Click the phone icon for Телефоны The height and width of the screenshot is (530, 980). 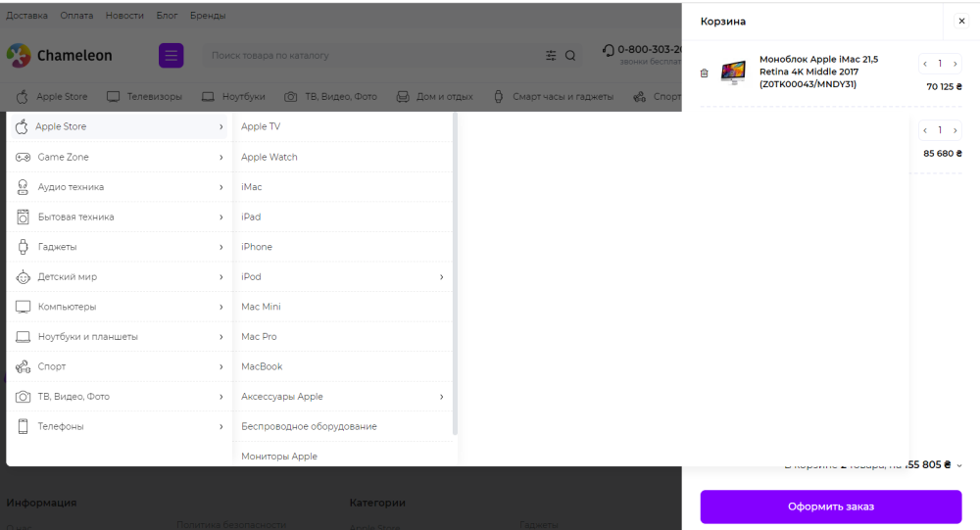click(x=24, y=427)
